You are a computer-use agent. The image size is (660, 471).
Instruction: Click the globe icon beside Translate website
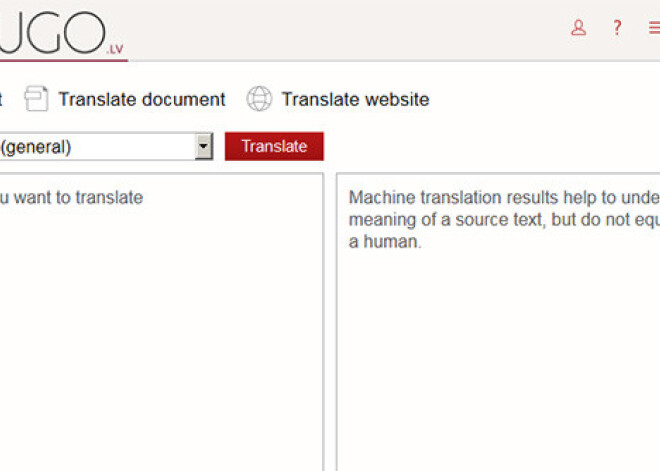(259, 99)
